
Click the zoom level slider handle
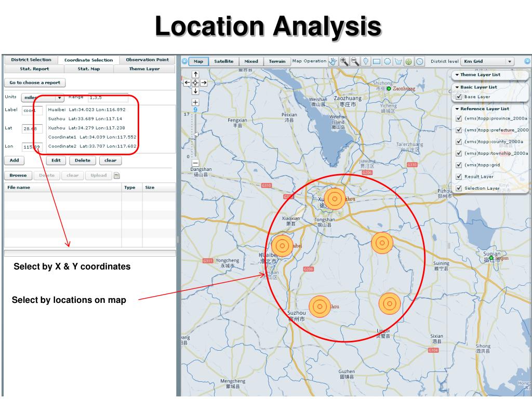[x=196, y=135]
